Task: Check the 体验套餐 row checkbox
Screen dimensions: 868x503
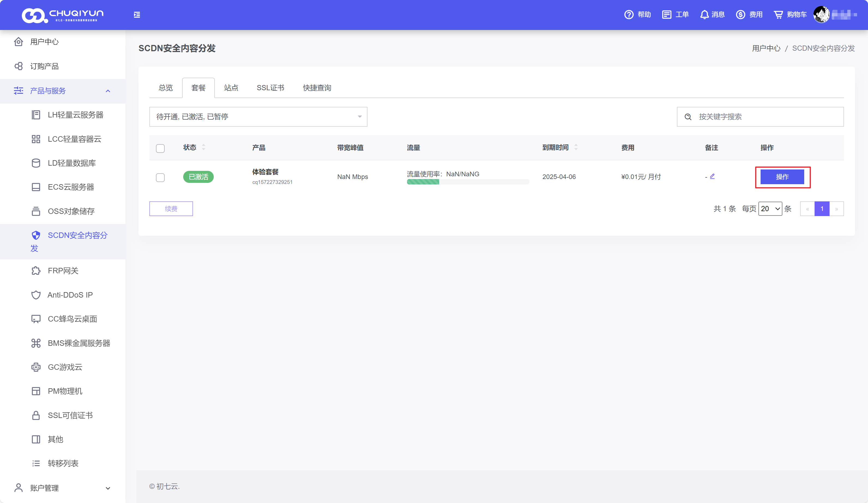Action: pos(160,177)
